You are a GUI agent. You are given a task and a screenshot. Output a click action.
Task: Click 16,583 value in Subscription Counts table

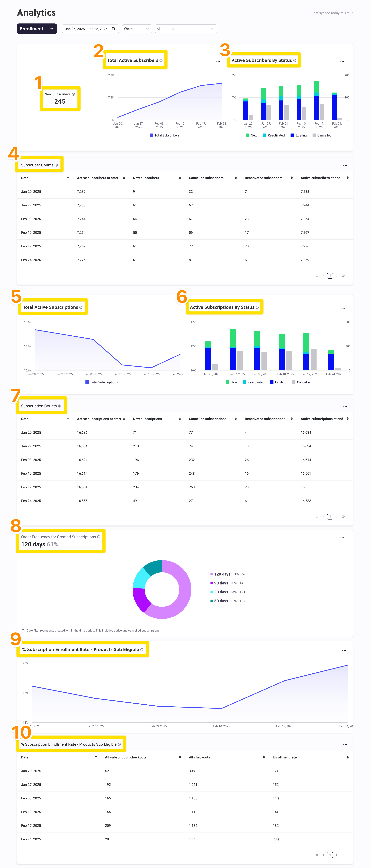point(306,501)
